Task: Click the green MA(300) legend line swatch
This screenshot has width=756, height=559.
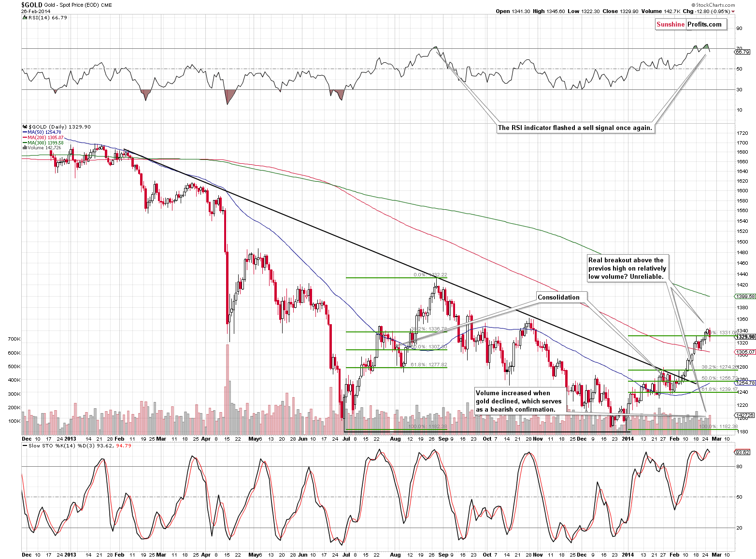Action: coord(25,143)
